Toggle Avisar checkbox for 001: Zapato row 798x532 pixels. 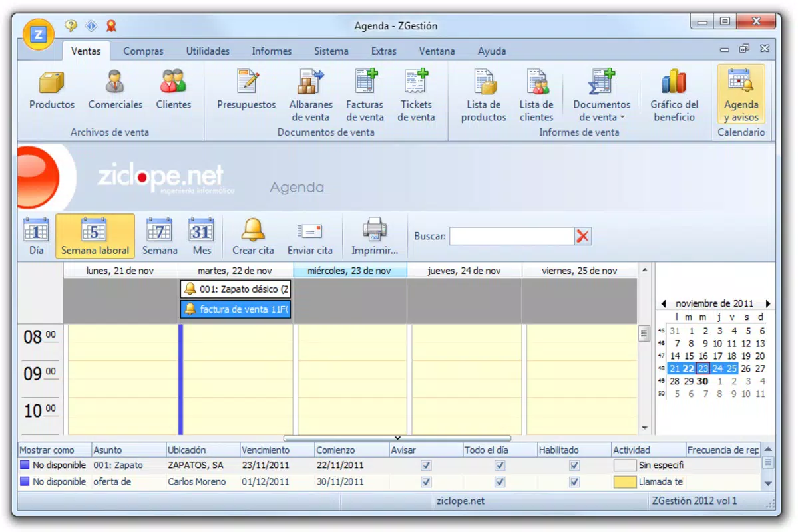click(x=426, y=465)
